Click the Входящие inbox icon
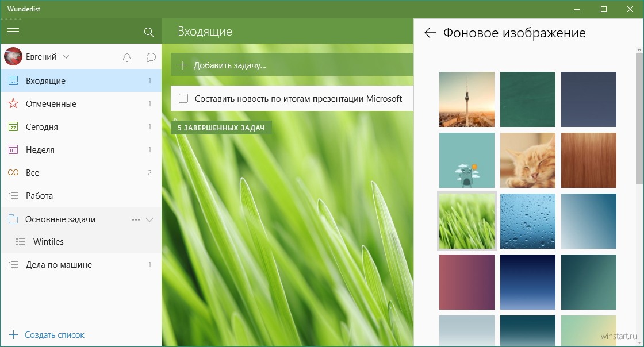Image resolution: width=644 pixels, height=347 pixels. pyautogui.click(x=13, y=81)
